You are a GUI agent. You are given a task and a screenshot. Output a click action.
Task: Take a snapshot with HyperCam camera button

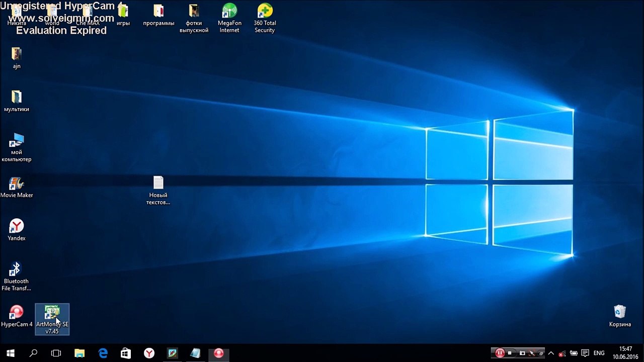pyautogui.click(x=522, y=353)
